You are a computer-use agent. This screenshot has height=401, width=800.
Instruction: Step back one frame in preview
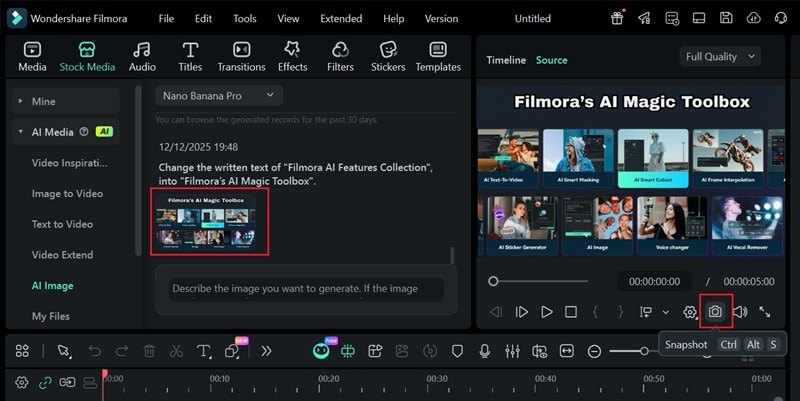[x=496, y=312]
